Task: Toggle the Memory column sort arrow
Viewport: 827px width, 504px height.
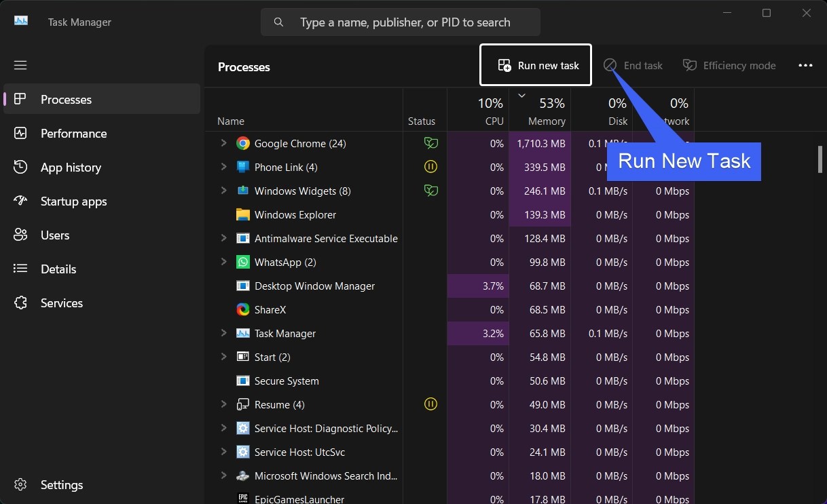Action: coord(521,96)
